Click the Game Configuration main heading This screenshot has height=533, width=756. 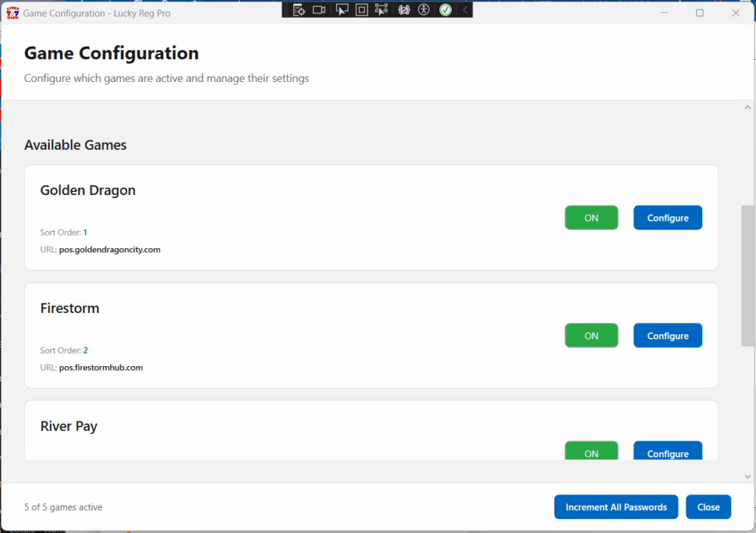point(111,53)
